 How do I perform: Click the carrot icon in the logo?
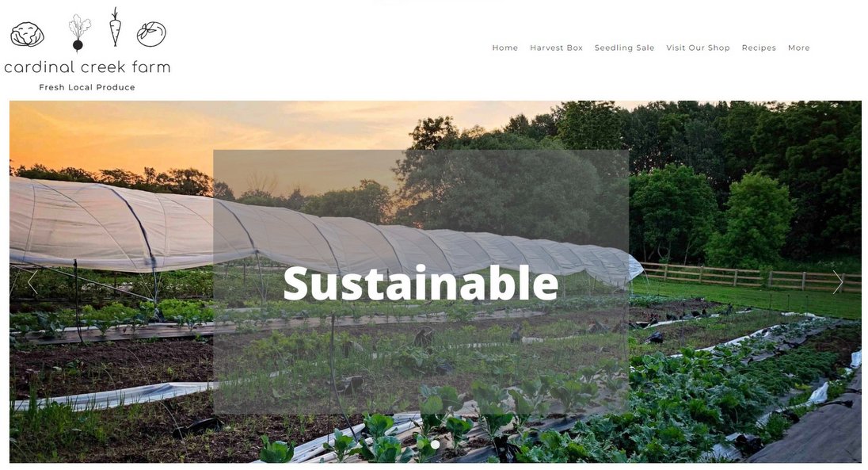point(115,27)
